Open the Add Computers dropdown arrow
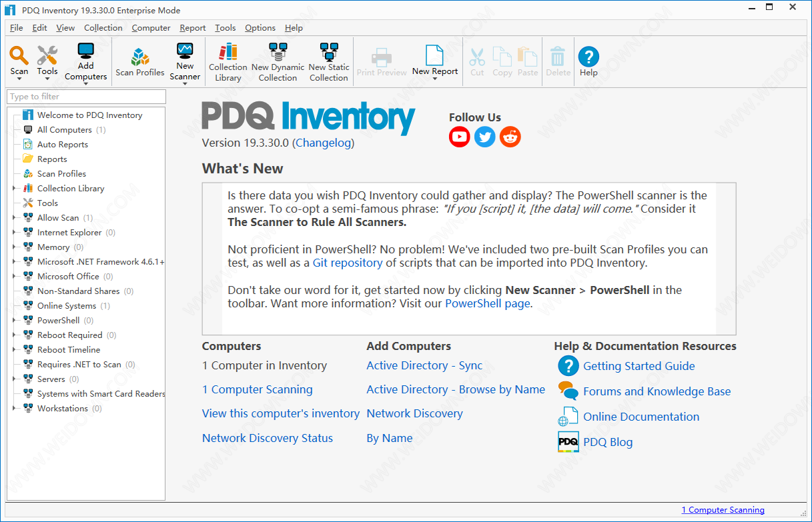The width and height of the screenshot is (812, 522). (85, 85)
